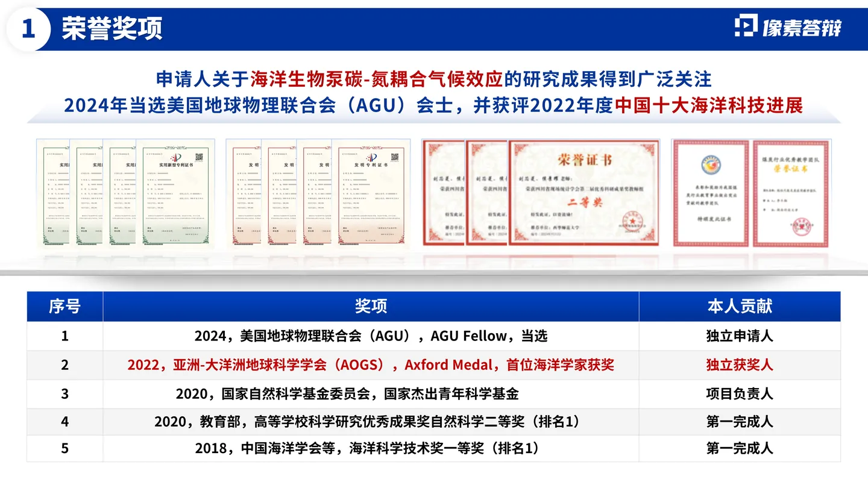
Task: Open the front 实用新型专利证书 certificate image
Action: (x=176, y=193)
